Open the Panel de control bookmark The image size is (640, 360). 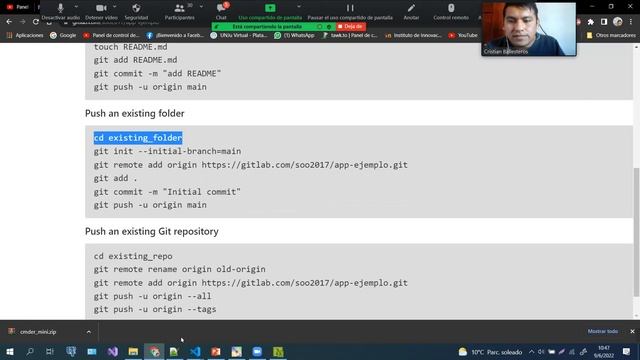pos(111,36)
